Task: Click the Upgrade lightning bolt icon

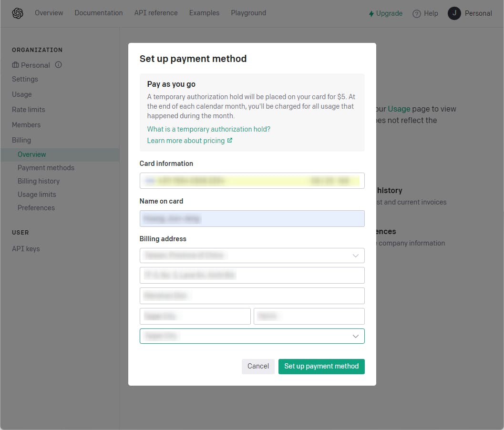Action: [371, 14]
